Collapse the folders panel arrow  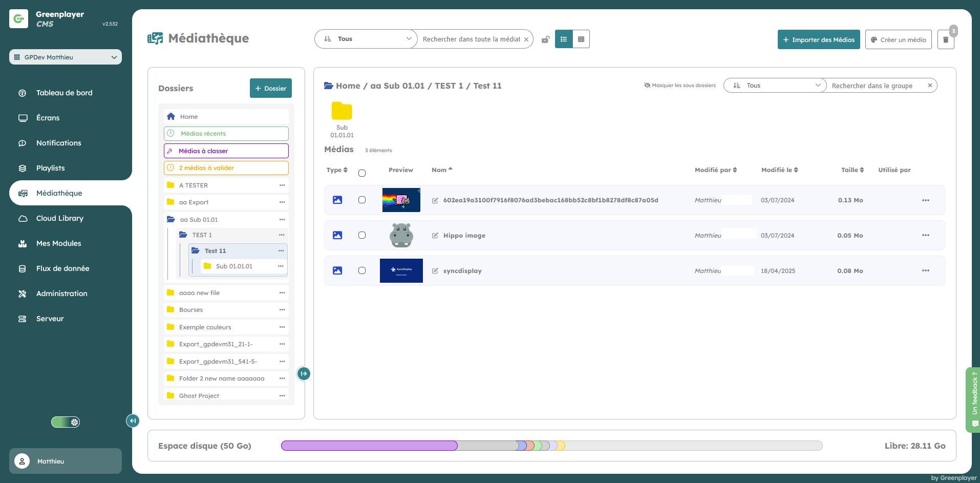[x=304, y=374]
